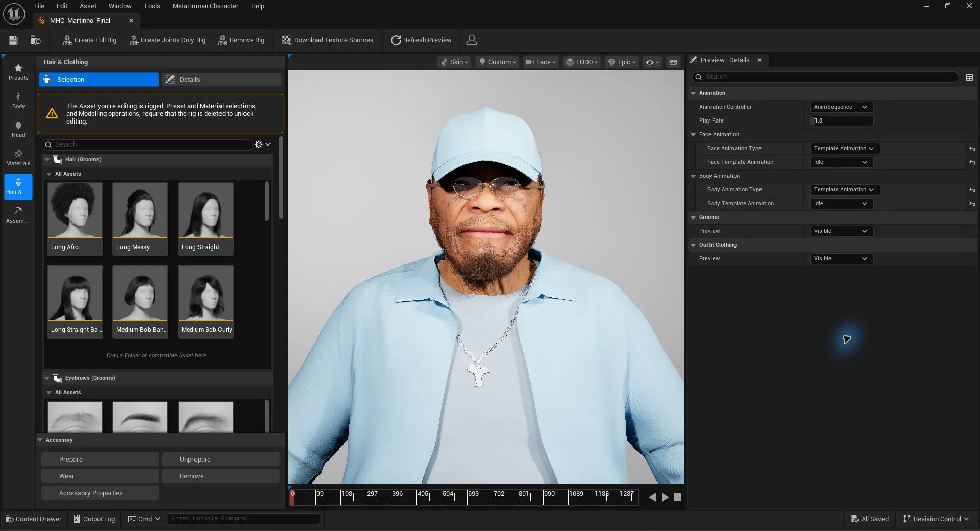Open the Tools menu
Viewport: 980px width, 531px height.
(152, 6)
